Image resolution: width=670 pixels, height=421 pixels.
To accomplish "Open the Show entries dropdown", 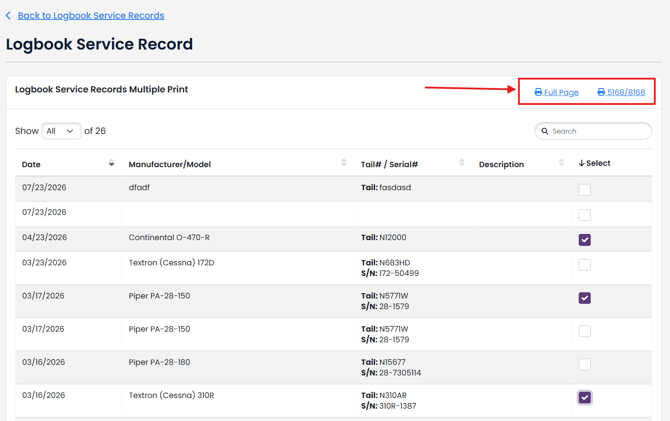I will (x=61, y=131).
